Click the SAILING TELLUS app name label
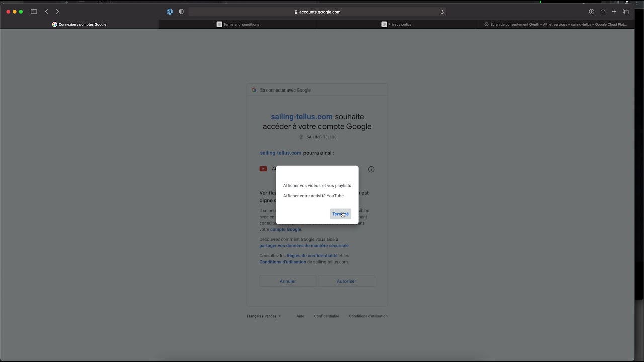 click(x=321, y=137)
